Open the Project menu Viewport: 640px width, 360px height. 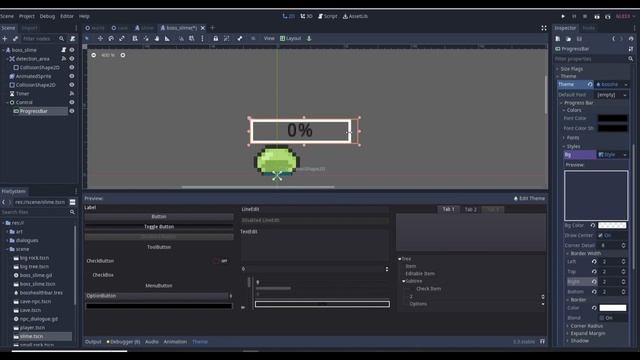click(x=27, y=16)
